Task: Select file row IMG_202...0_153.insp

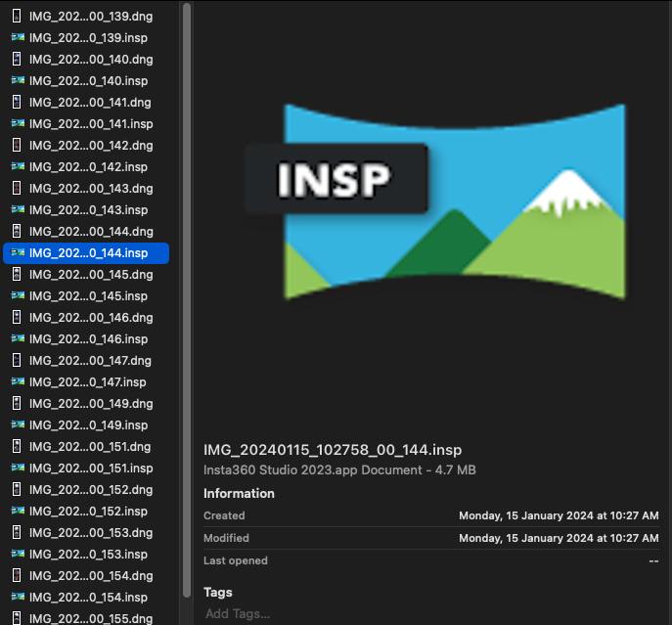Action: point(86,554)
